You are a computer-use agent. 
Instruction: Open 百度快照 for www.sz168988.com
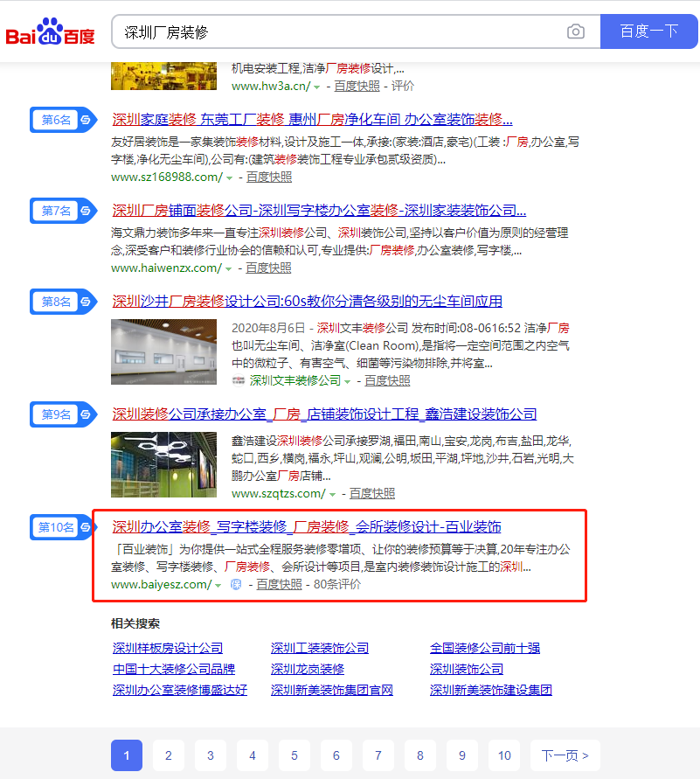click(269, 177)
